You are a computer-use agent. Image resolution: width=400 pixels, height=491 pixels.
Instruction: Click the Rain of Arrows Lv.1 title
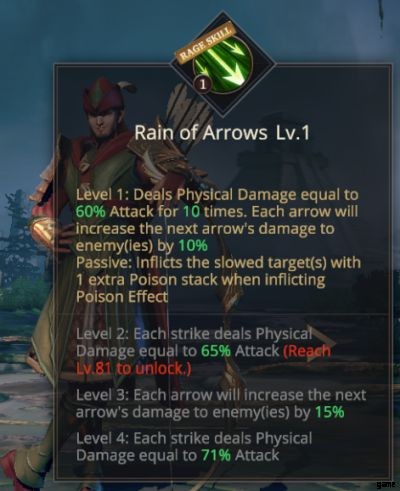pyautogui.click(x=222, y=133)
